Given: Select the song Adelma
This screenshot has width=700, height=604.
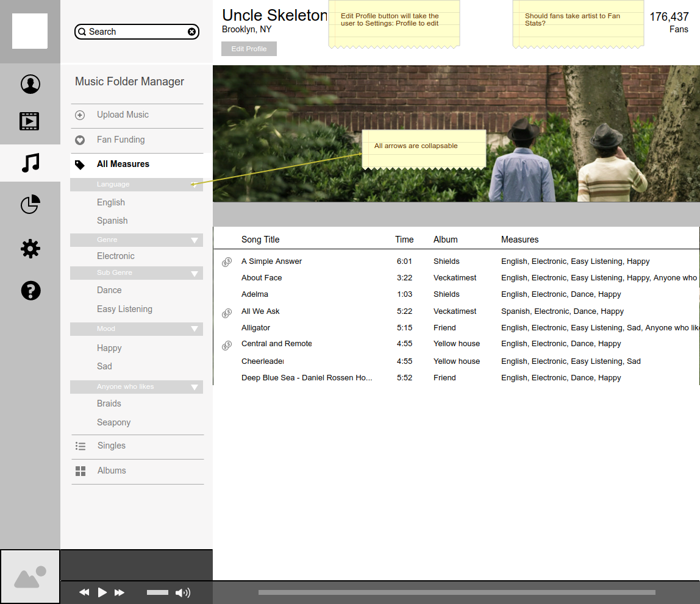Looking at the screenshot, I should pyautogui.click(x=254, y=294).
